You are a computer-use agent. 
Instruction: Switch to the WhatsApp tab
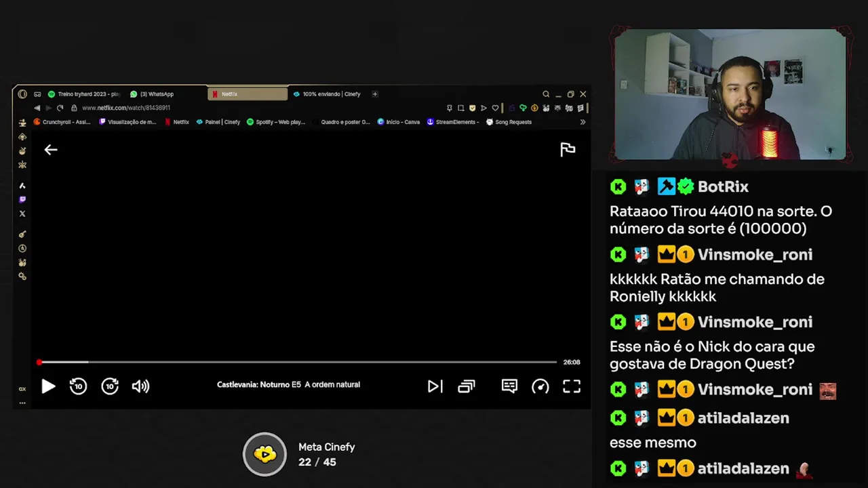click(152, 94)
